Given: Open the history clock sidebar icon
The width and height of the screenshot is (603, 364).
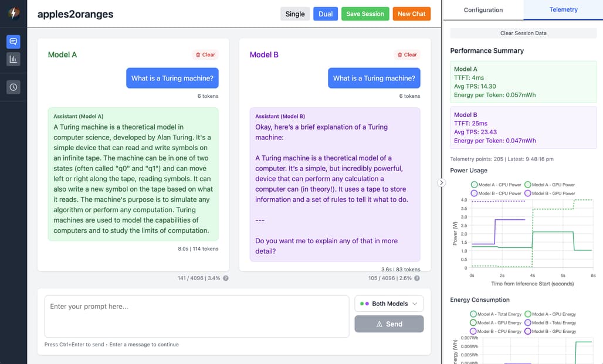Looking at the screenshot, I should point(13,87).
